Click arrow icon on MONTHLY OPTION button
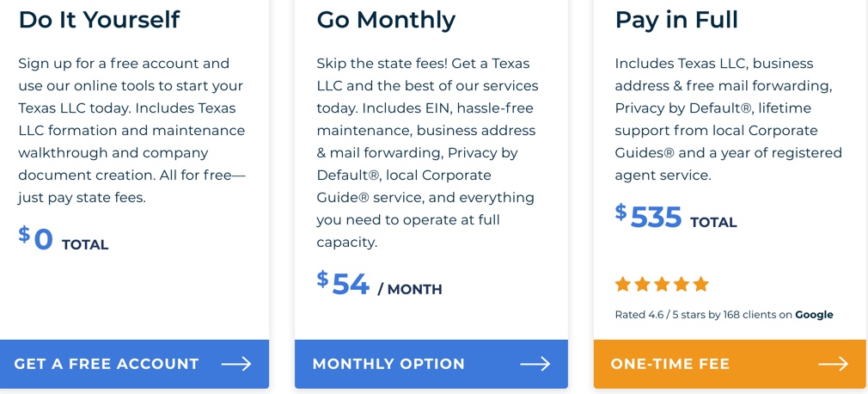The height and width of the screenshot is (394, 868). coord(535,364)
